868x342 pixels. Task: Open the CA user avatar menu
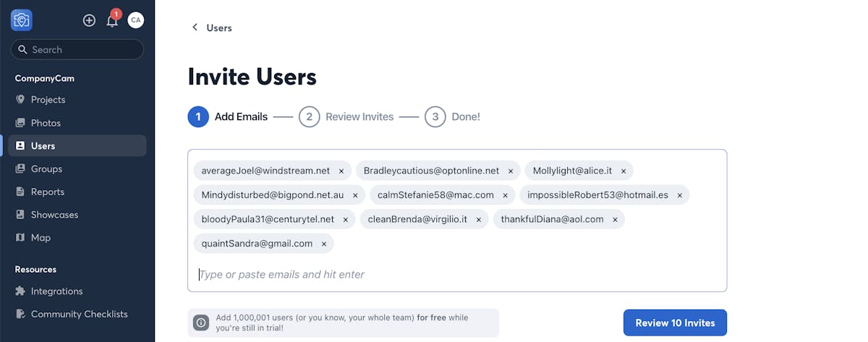(135, 20)
